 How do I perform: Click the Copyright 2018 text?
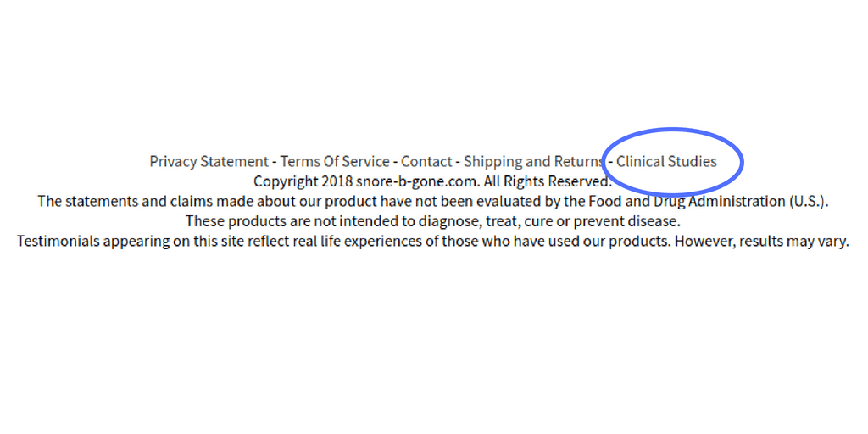[x=303, y=181]
